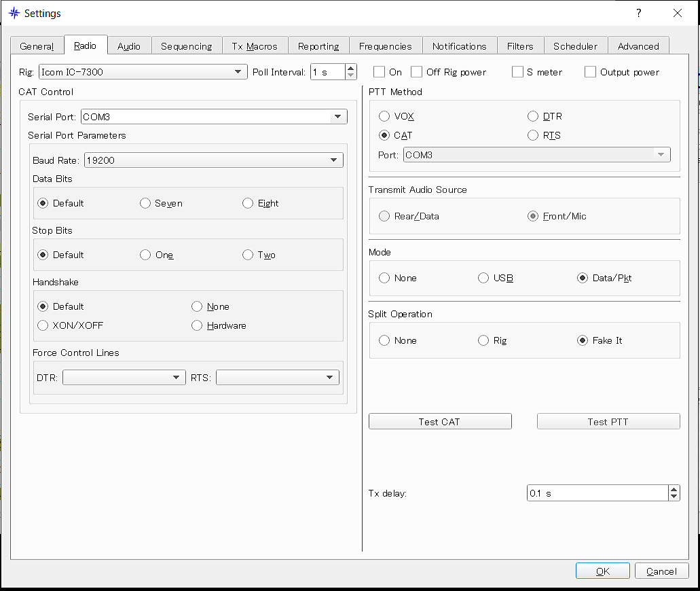Open the Audio tab
The width and height of the screenshot is (700, 591).
pos(129,46)
